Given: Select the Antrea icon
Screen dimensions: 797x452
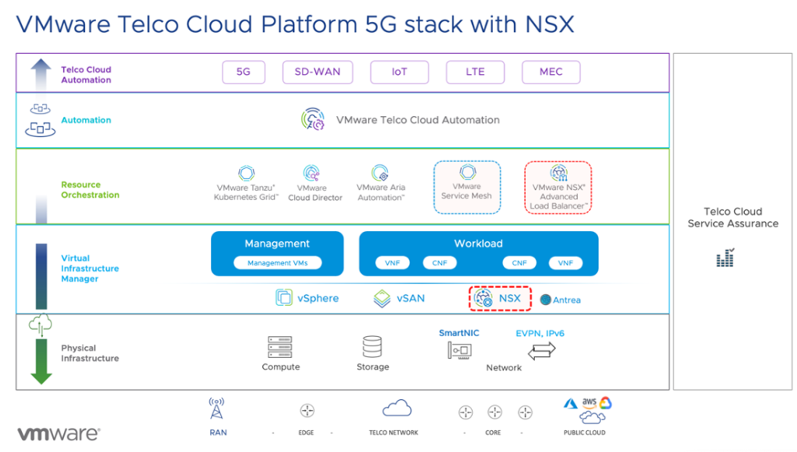Looking at the screenshot, I should click(x=545, y=299).
